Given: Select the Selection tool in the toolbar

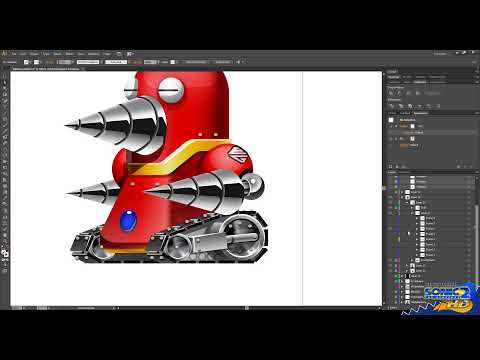Looking at the screenshot, I should 5,76.
